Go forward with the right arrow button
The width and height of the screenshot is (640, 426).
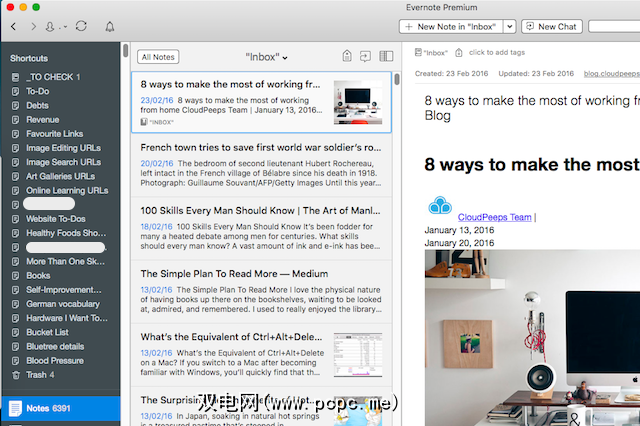33,27
